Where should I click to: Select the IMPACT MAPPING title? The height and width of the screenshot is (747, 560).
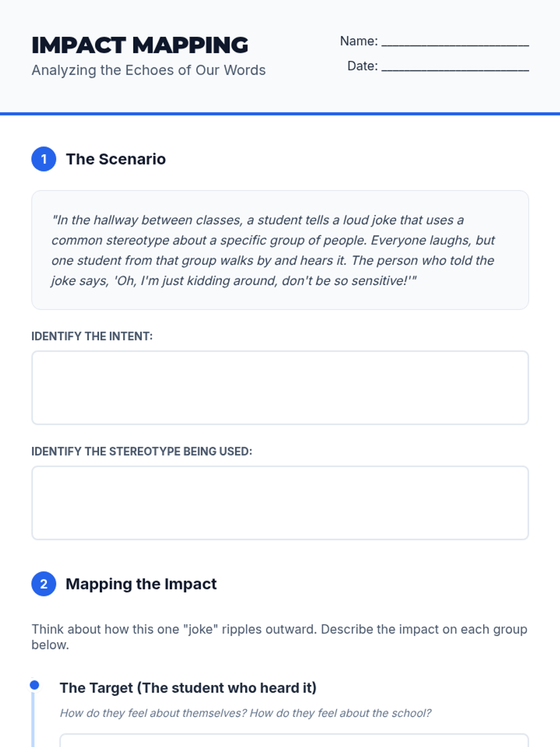click(x=140, y=45)
